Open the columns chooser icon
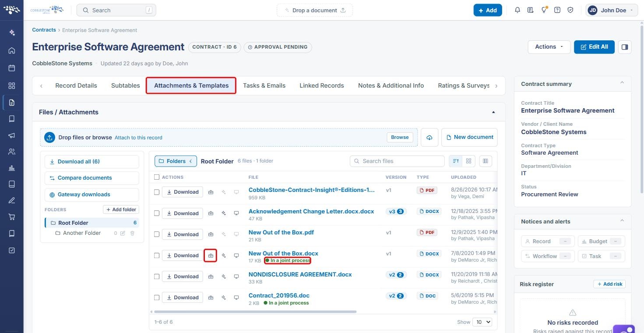The height and width of the screenshot is (333, 644). (x=486, y=161)
